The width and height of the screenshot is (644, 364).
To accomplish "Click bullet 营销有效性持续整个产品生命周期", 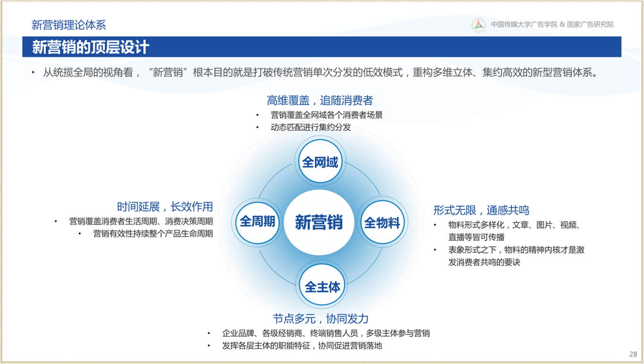I will click(x=153, y=233).
